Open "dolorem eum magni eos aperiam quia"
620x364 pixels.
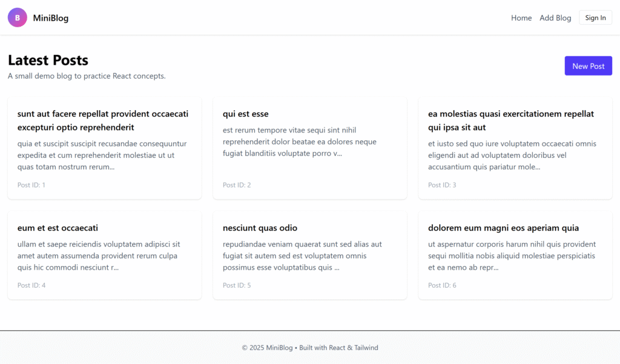(503, 228)
